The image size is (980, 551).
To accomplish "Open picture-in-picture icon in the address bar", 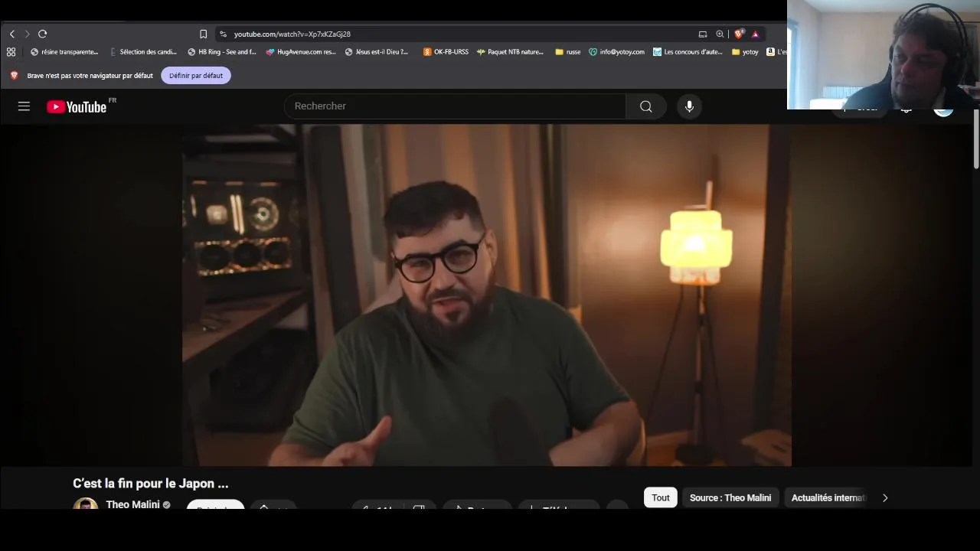I will click(703, 34).
